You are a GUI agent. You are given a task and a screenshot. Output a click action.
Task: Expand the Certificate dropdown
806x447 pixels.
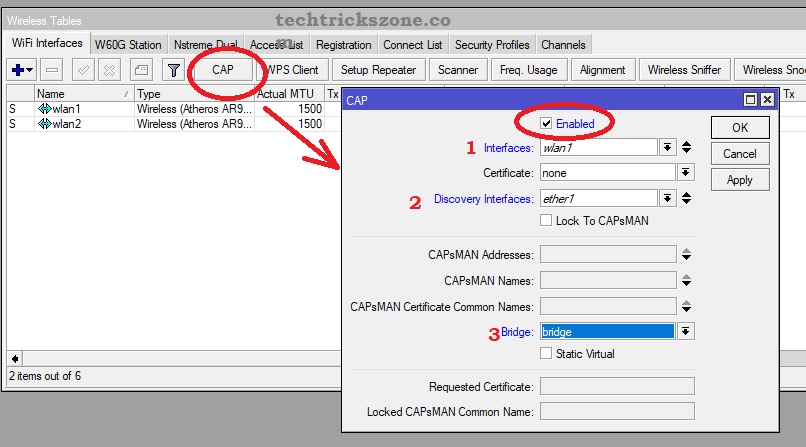685,173
